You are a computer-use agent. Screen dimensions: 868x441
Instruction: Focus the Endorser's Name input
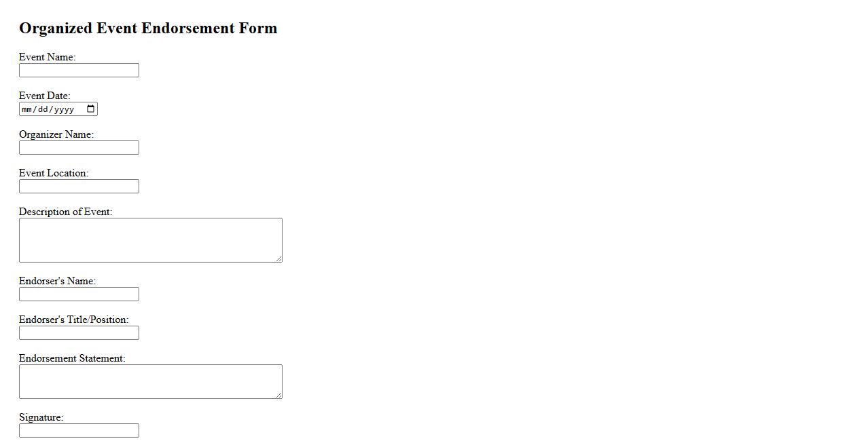click(x=79, y=294)
